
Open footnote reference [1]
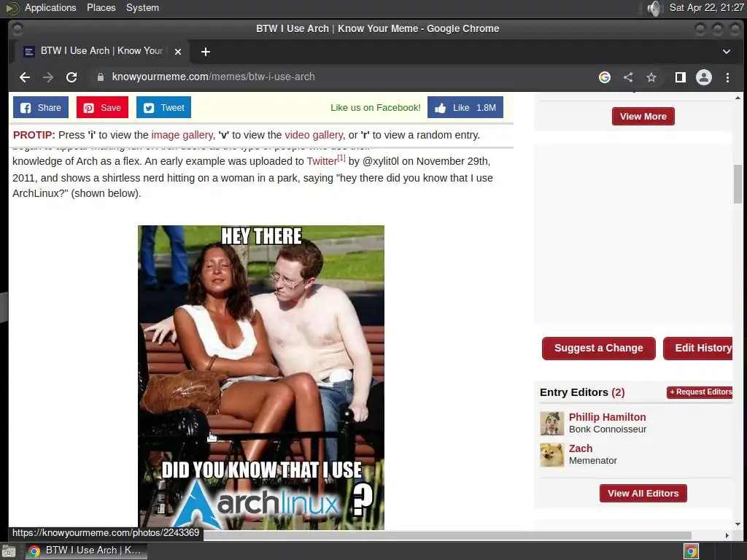341,157
